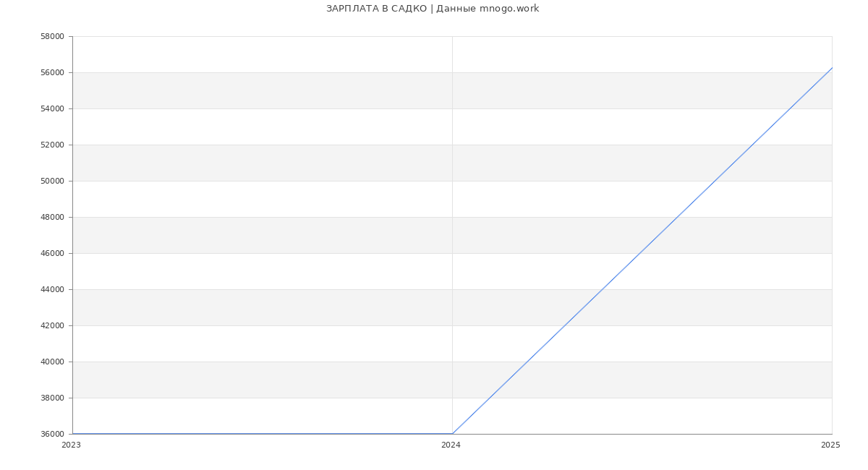Select the 48000 y-axis label
This screenshot has width=868, height=470.
pos(52,217)
